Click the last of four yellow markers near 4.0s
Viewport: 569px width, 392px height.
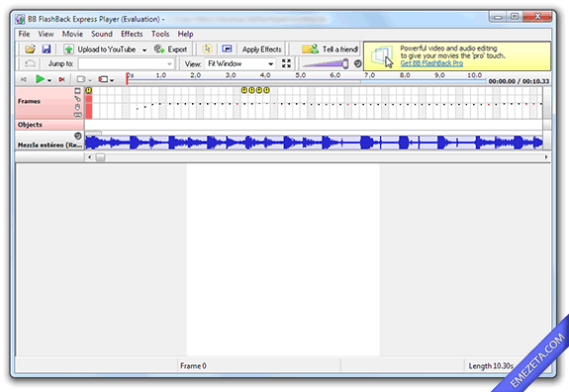click(267, 90)
